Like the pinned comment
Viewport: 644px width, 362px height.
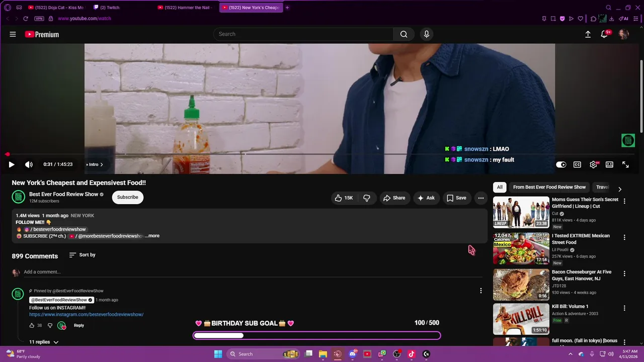[x=32, y=325]
